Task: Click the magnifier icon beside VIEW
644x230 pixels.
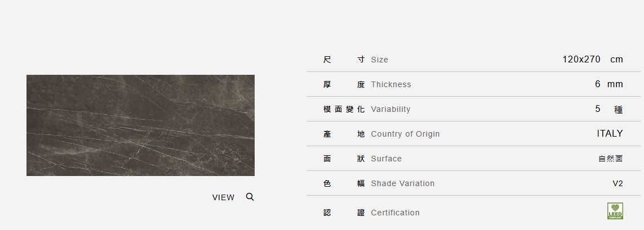Action: click(x=250, y=197)
